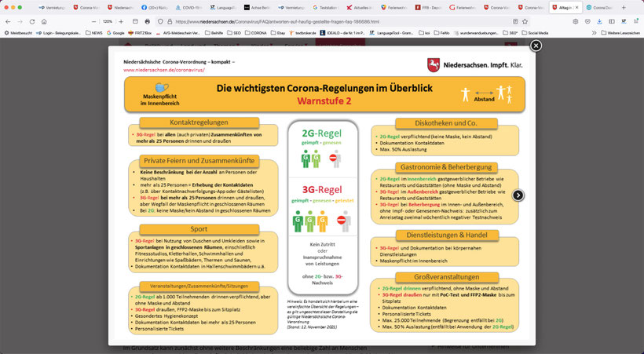Close the active Alltag tab

[576, 7]
